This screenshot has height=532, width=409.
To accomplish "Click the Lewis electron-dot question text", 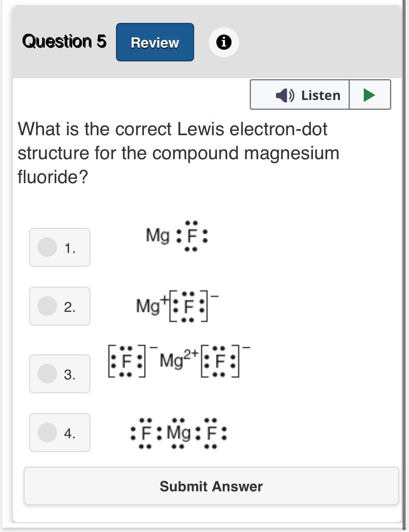I will [x=178, y=153].
